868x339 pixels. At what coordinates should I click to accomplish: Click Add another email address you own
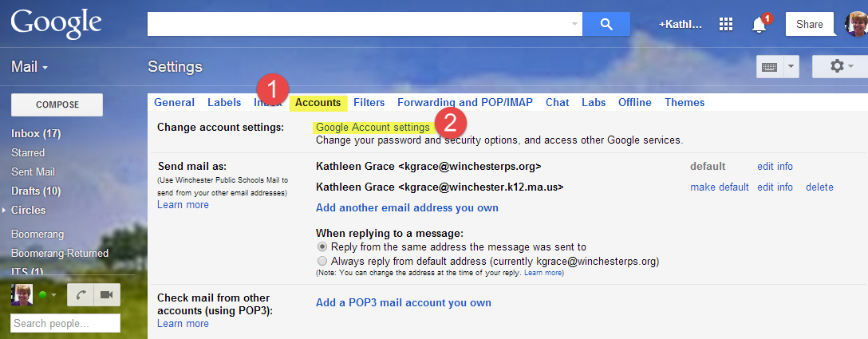[x=407, y=207]
